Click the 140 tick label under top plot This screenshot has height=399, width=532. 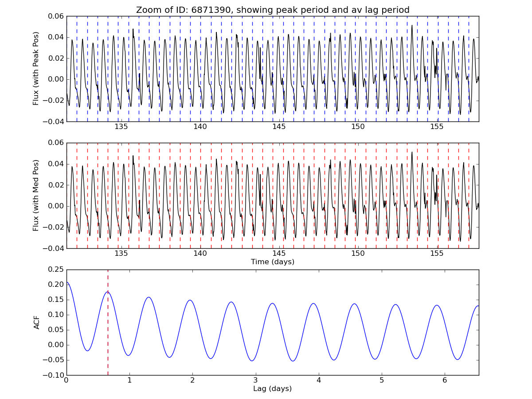200,127
